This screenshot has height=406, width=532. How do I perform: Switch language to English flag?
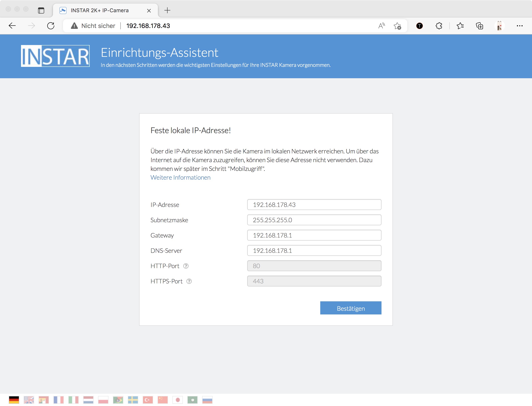point(29,400)
